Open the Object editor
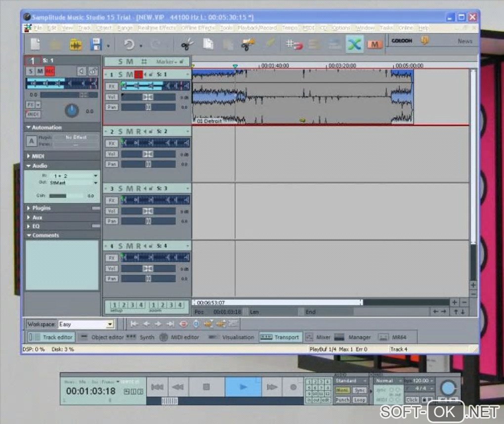 [102, 337]
